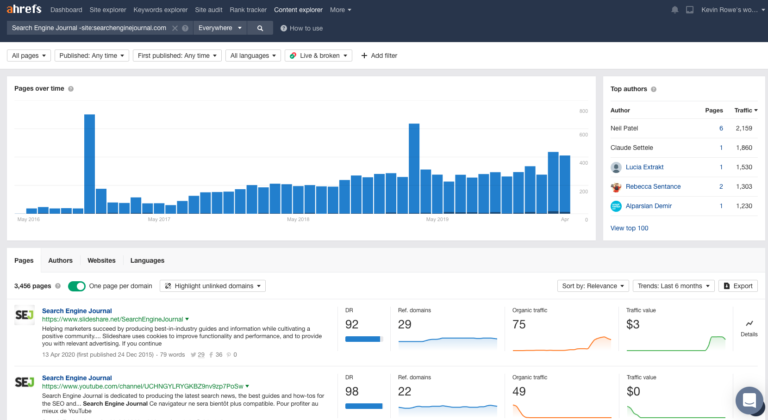Viewport: 768px width, 420px height.
Task: Open the All pages filter dropdown
Action: 29,56
